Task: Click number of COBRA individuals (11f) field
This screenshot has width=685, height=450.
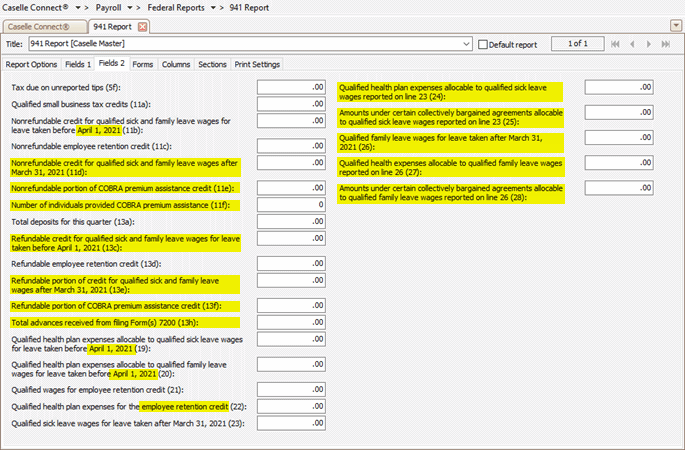Action: click(x=291, y=204)
